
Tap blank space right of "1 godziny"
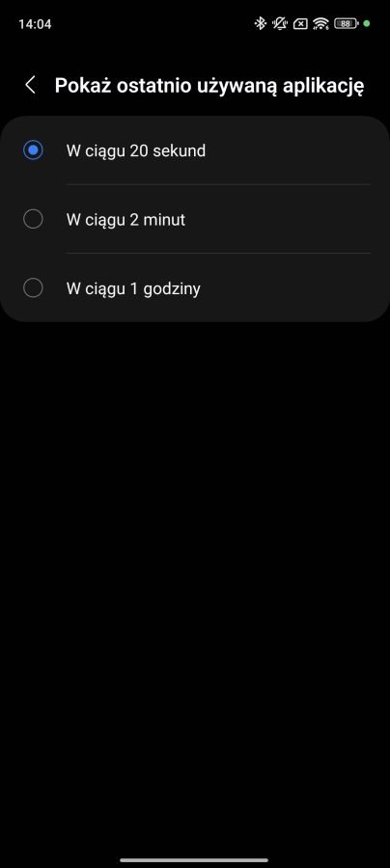(x=288, y=288)
